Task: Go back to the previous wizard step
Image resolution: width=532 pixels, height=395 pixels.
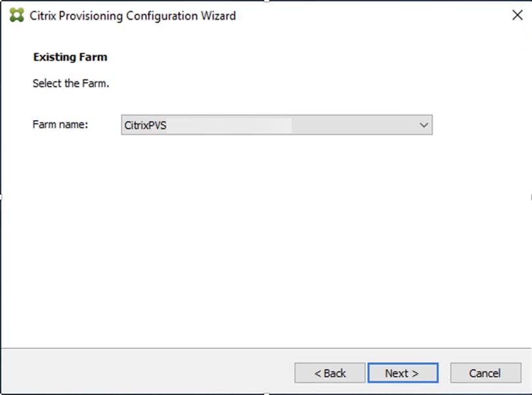Action: [330, 373]
